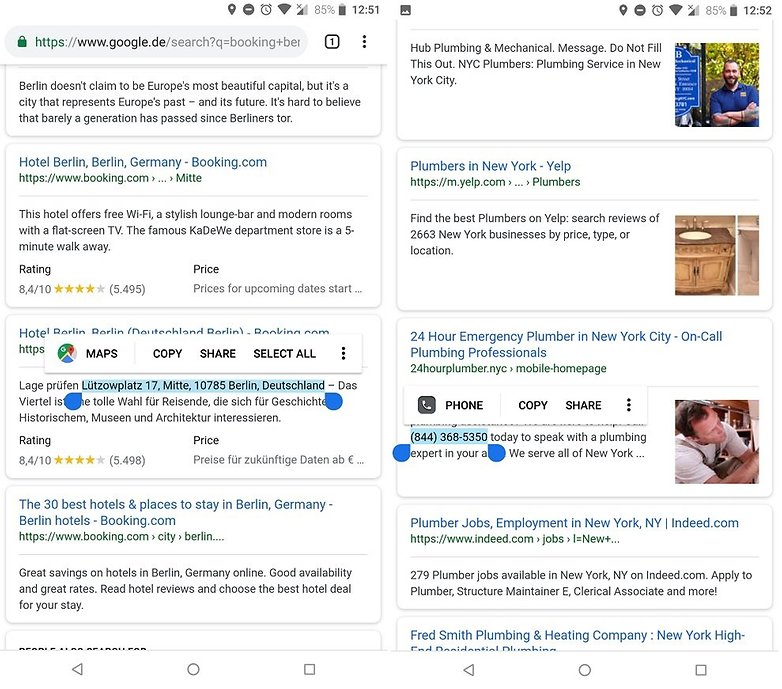Open Plumber Jobs Indeed.com result

[574, 523]
